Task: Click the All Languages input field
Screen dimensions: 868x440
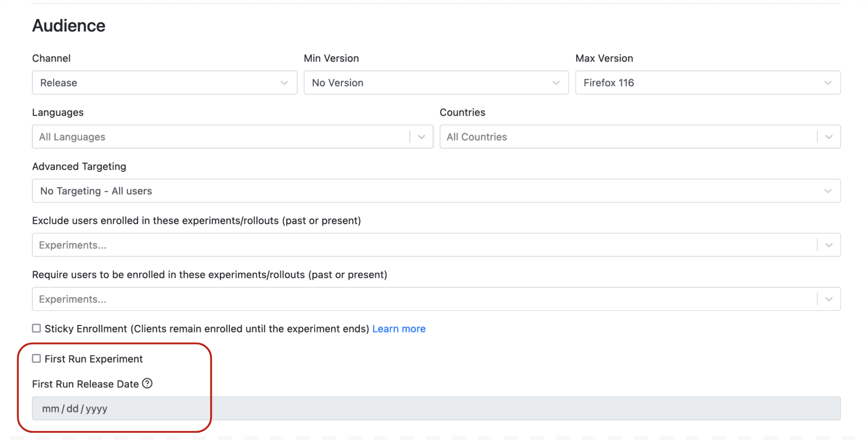Action: tap(221, 137)
